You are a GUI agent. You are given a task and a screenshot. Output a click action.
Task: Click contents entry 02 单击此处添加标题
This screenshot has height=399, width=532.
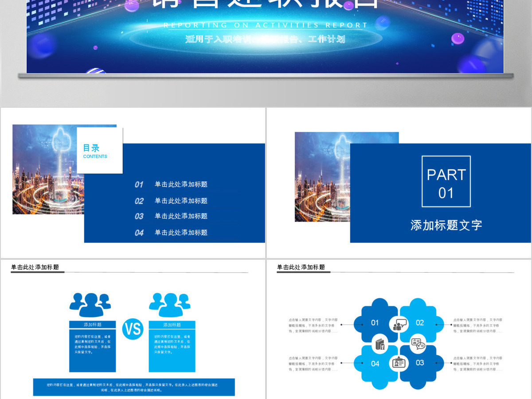pyautogui.click(x=171, y=201)
